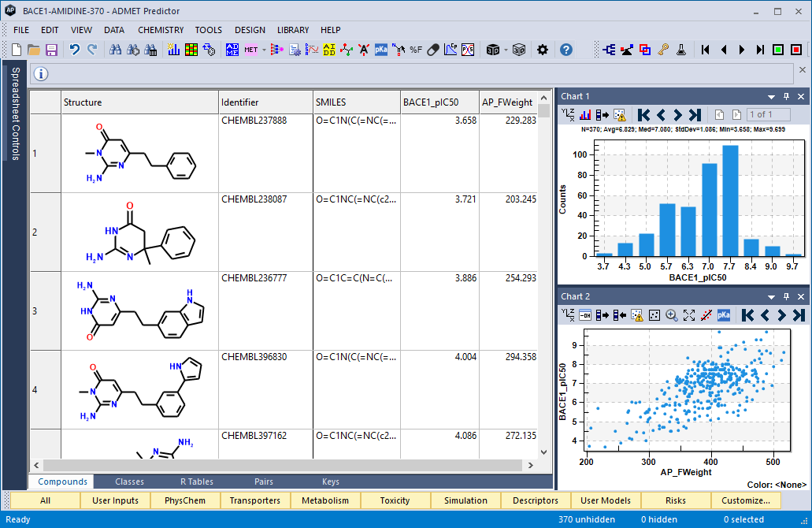Switch to the Pairs tab
The image size is (812, 528).
pos(264,482)
